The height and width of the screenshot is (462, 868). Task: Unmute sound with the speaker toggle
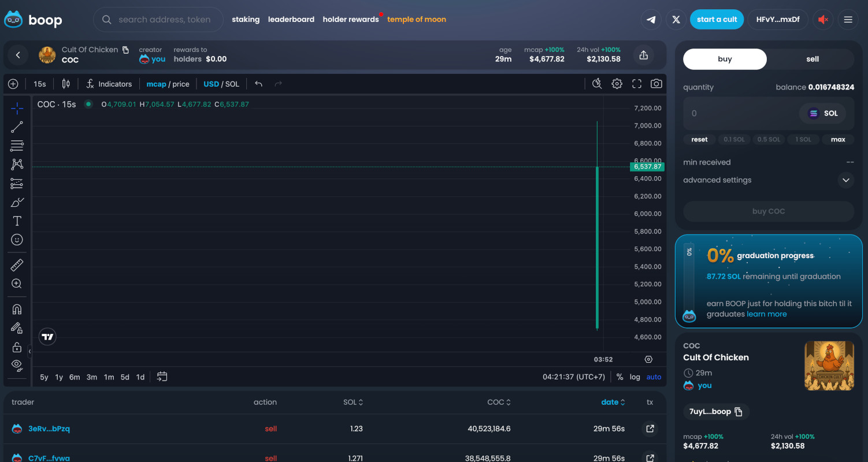(x=823, y=20)
